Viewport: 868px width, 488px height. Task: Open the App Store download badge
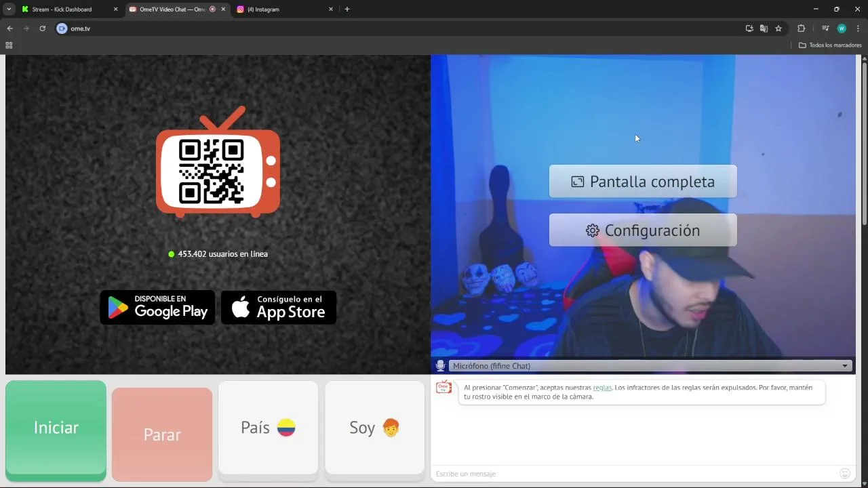279,307
